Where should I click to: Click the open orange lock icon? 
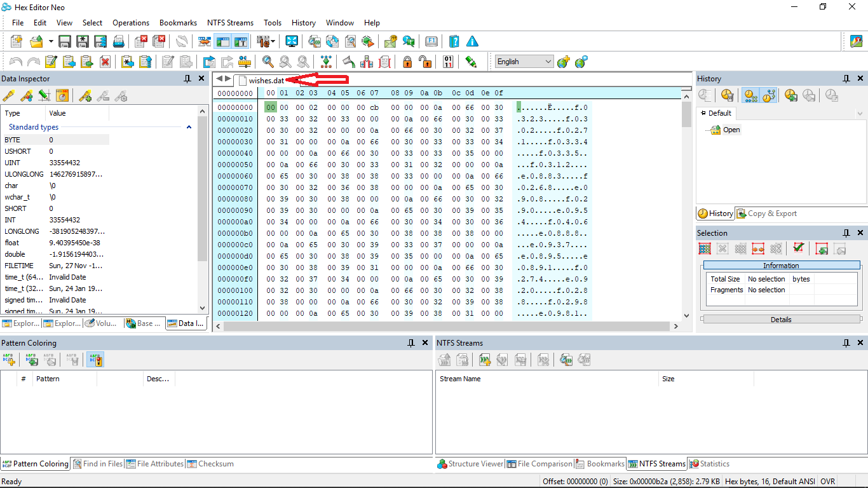(x=425, y=62)
